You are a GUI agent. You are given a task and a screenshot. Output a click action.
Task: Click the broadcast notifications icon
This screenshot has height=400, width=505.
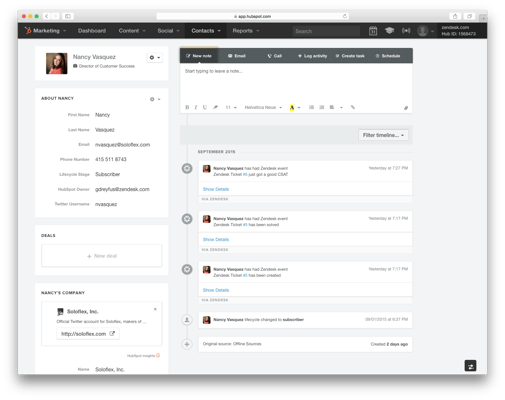406,31
